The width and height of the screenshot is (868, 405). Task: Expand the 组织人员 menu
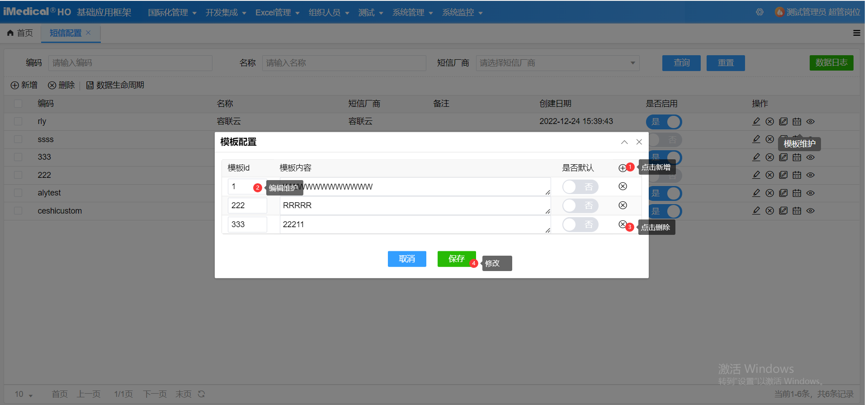pos(329,13)
